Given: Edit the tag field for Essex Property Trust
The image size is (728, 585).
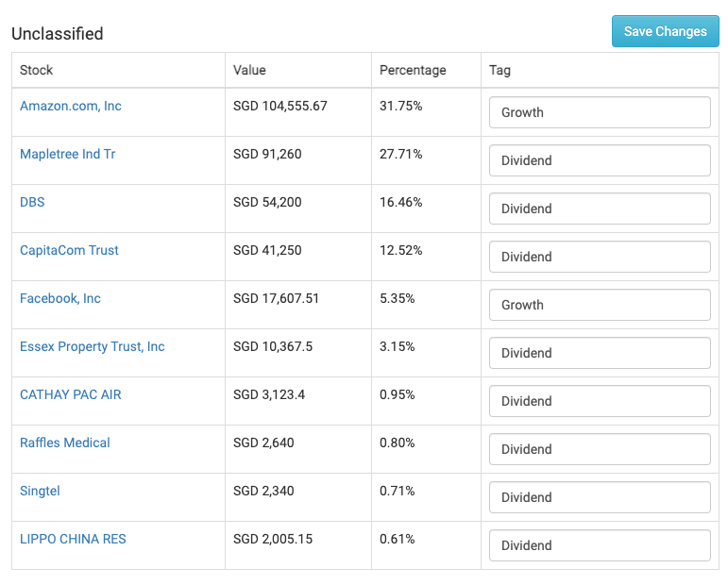Looking at the screenshot, I should (600, 353).
